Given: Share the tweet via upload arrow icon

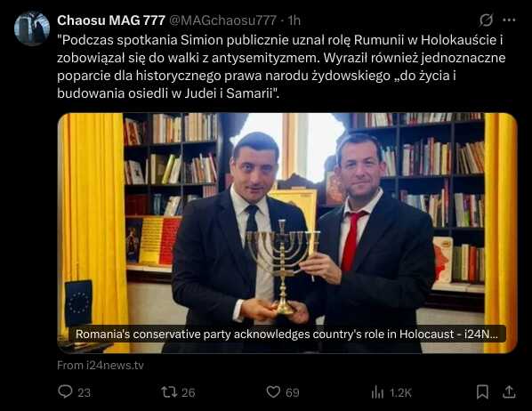Looking at the screenshot, I should (509, 392).
